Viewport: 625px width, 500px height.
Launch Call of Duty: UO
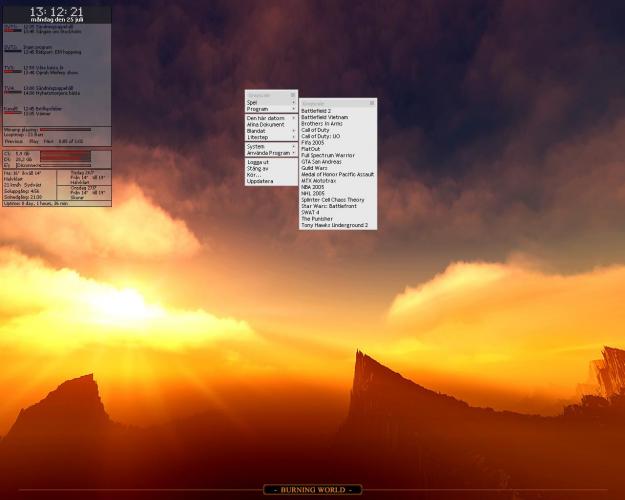tap(320, 136)
